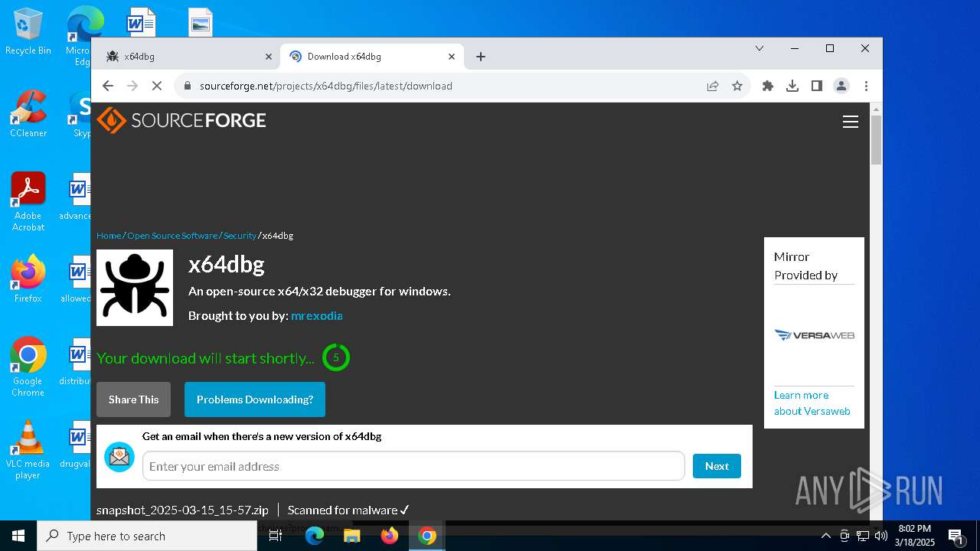Click the Home breadcrumb link

tap(109, 236)
